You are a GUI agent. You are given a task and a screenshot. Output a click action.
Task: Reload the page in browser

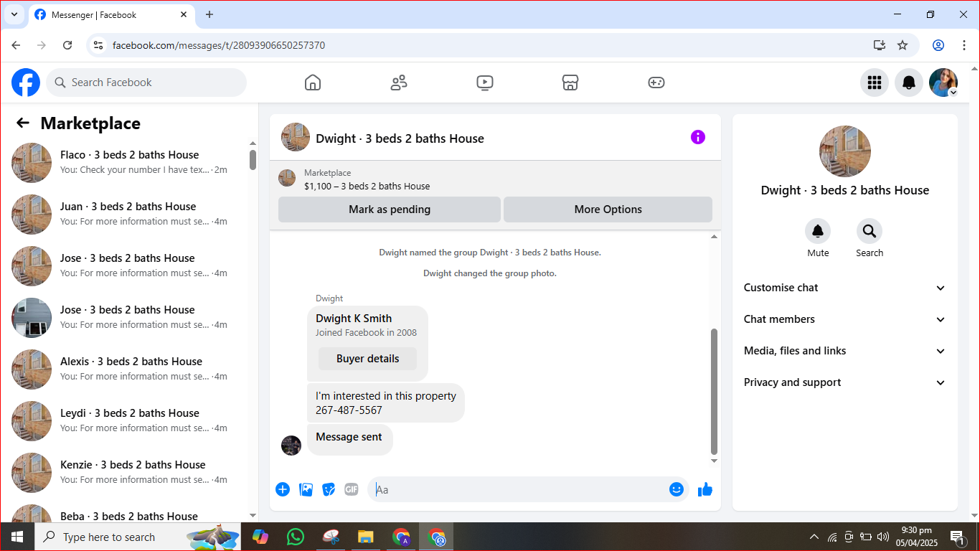click(x=67, y=45)
